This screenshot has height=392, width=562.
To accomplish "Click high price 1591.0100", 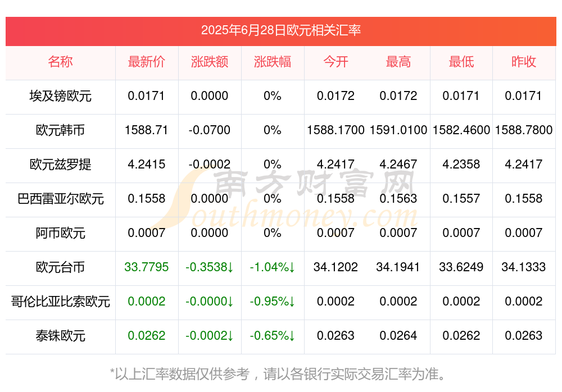I will click(398, 130).
